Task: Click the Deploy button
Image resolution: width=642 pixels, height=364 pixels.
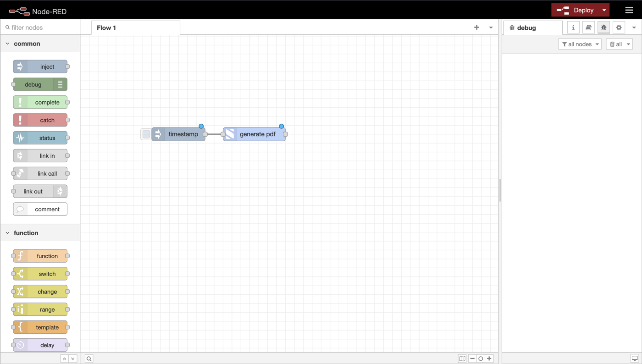Action: pyautogui.click(x=576, y=10)
